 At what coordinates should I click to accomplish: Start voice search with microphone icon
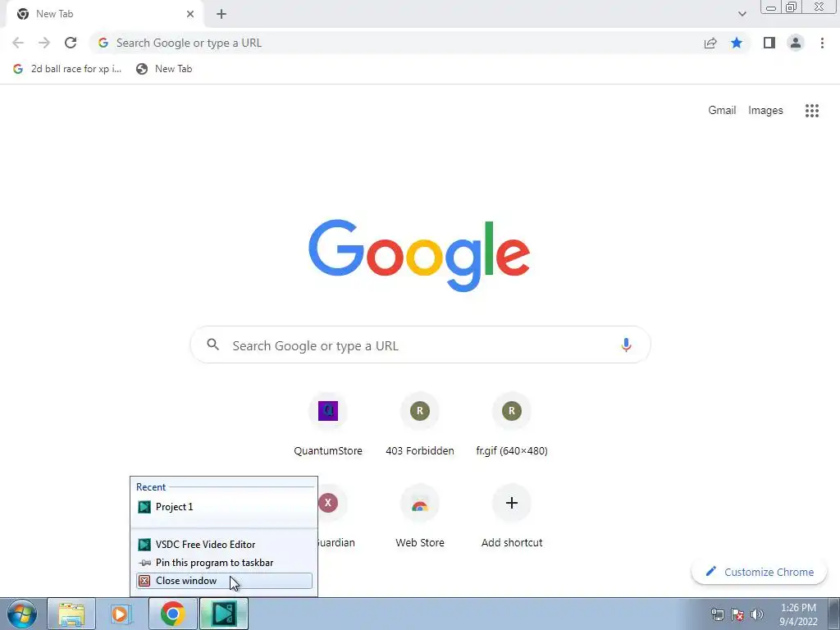[626, 345]
